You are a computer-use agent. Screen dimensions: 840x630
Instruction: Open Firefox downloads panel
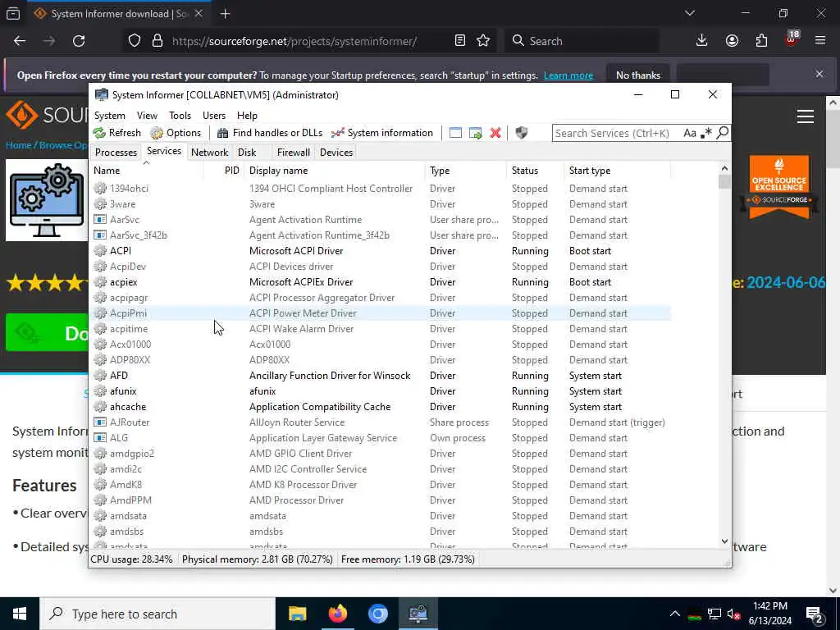(x=702, y=41)
